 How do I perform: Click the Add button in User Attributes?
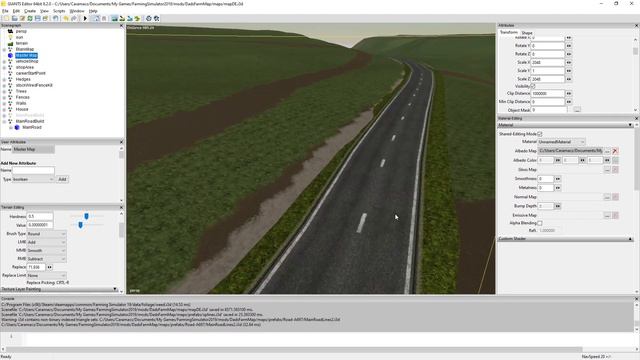click(x=62, y=179)
